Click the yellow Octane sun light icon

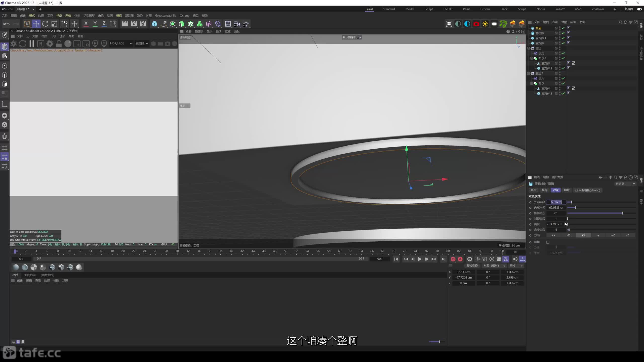point(485,24)
